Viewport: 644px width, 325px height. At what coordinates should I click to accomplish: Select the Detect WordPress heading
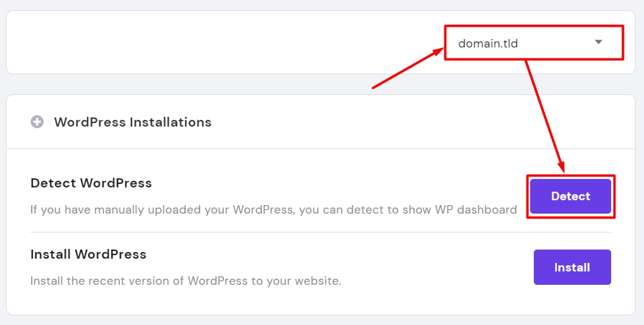tap(91, 183)
